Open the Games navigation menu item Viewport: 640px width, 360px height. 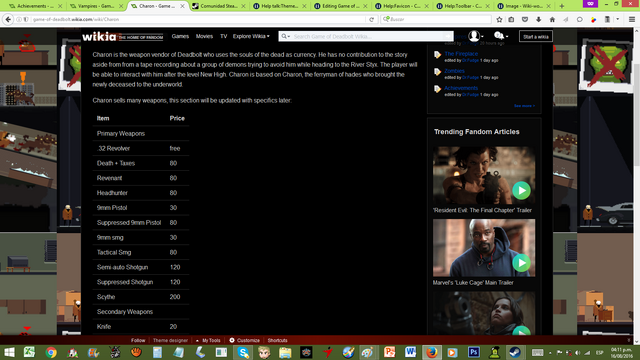180,36
